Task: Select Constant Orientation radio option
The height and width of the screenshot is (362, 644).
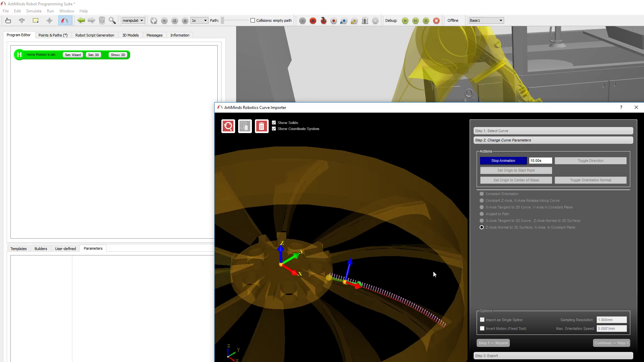Action: point(482,194)
